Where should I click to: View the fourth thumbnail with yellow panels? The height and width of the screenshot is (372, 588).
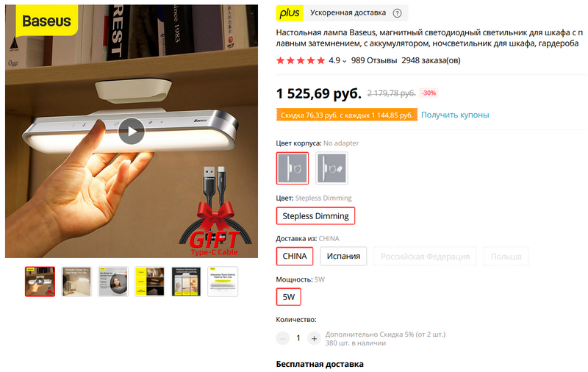pos(150,282)
